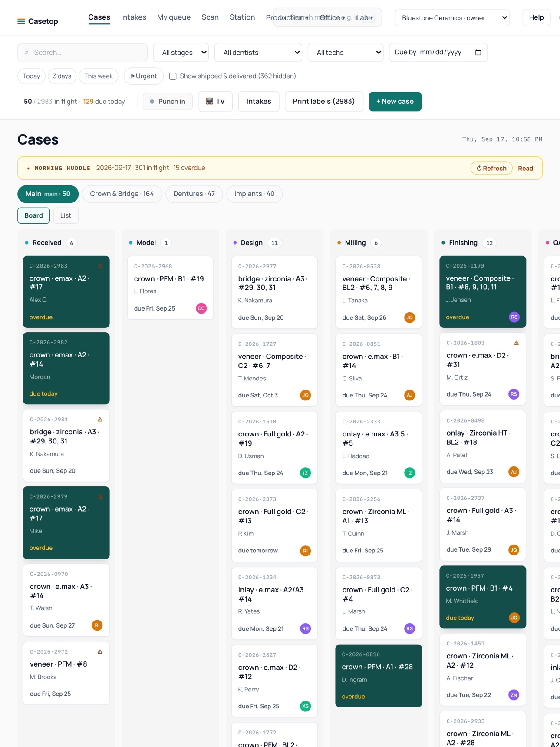The height and width of the screenshot is (747, 560).
Task: Click XS avatar on case C-2026-2827
Action: point(305,706)
